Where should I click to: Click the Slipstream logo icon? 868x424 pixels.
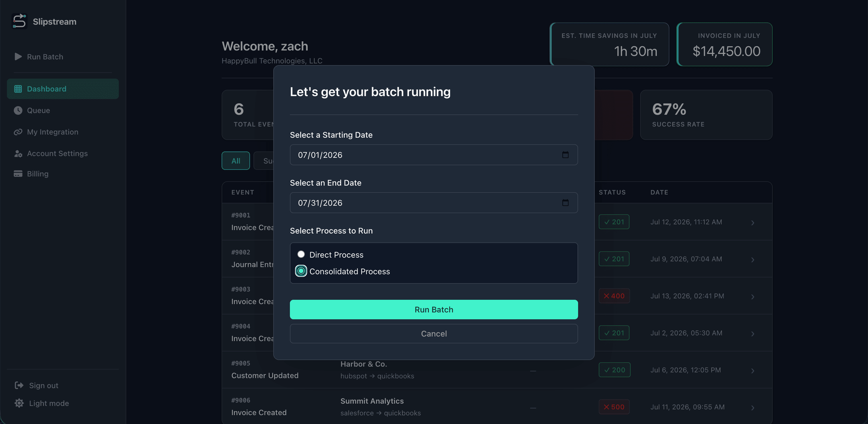[19, 21]
